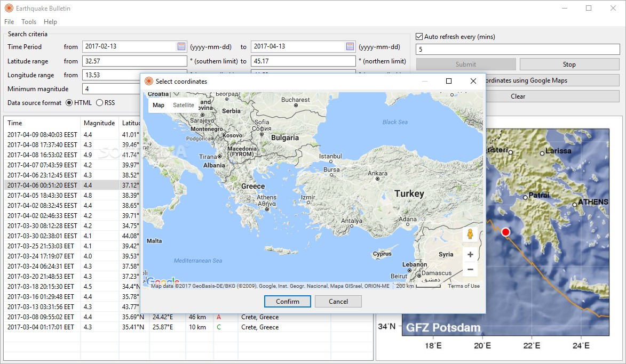This screenshot has height=364, width=626.
Task: Sort by the Time column header
Action: [42, 123]
